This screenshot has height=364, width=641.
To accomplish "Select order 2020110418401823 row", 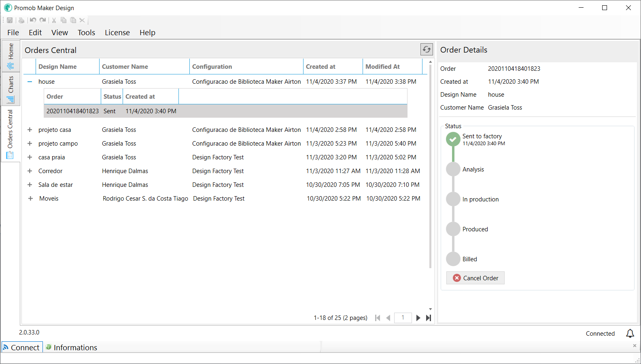I will click(225, 111).
